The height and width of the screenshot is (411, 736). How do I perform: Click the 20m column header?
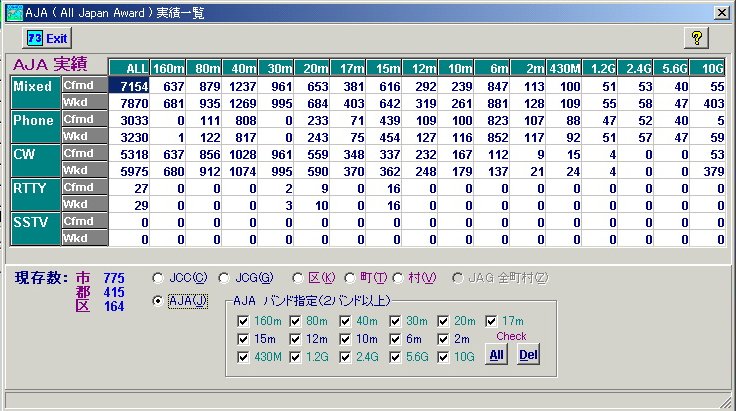(312, 68)
